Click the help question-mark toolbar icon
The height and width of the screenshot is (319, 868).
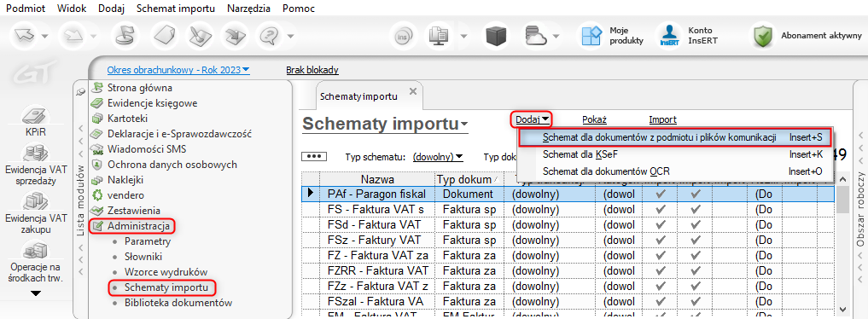pyautogui.click(x=270, y=36)
